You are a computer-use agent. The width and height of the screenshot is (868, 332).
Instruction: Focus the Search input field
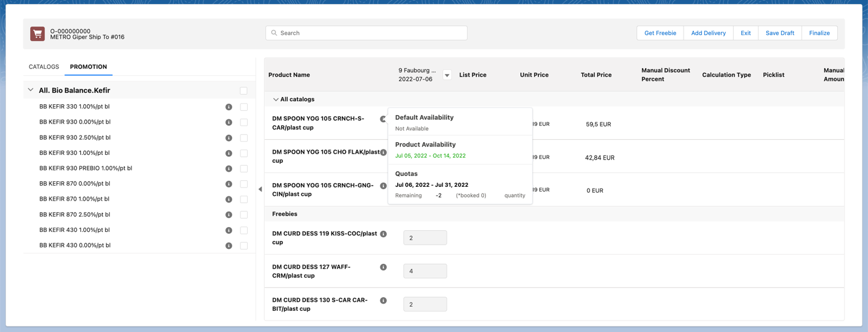[366, 33]
